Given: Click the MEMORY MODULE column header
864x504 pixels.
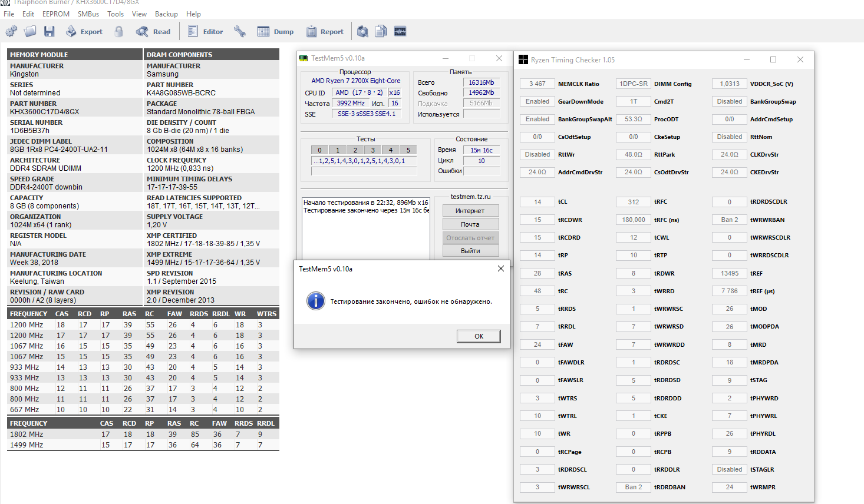Looking at the screenshot, I should [x=75, y=55].
